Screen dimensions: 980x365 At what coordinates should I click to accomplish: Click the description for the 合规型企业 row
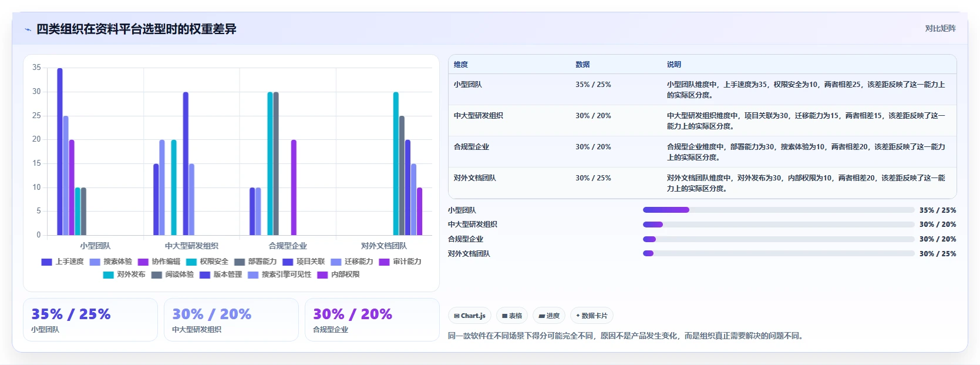pyautogui.click(x=806, y=152)
